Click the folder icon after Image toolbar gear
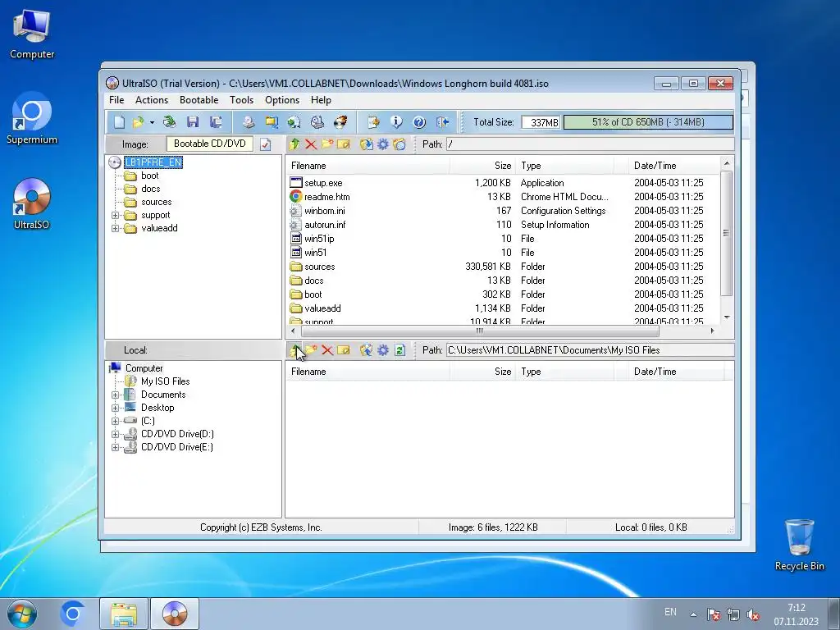 pos(399,144)
